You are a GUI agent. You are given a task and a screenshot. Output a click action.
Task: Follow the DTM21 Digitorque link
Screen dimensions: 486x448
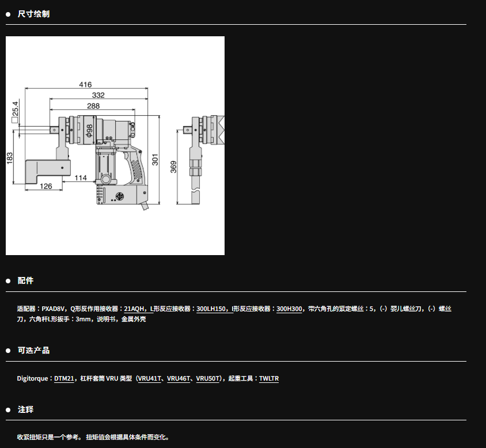pyautogui.click(x=64, y=378)
